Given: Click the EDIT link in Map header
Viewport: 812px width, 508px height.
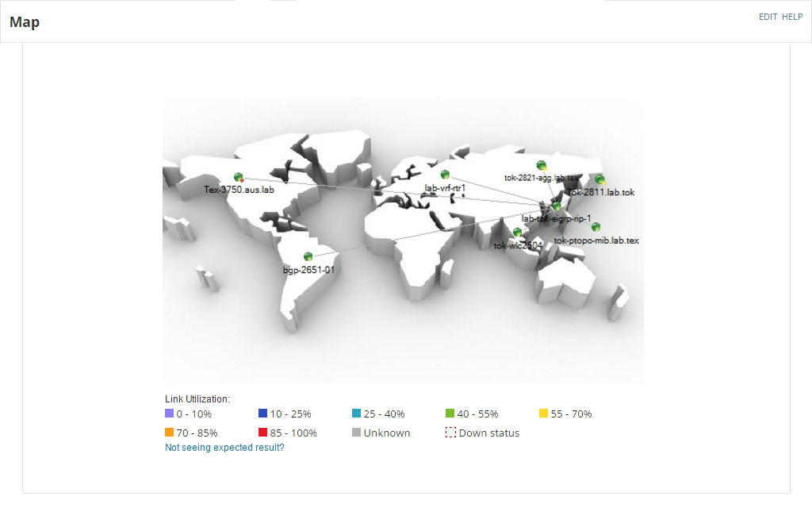Looking at the screenshot, I should (x=768, y=17).
